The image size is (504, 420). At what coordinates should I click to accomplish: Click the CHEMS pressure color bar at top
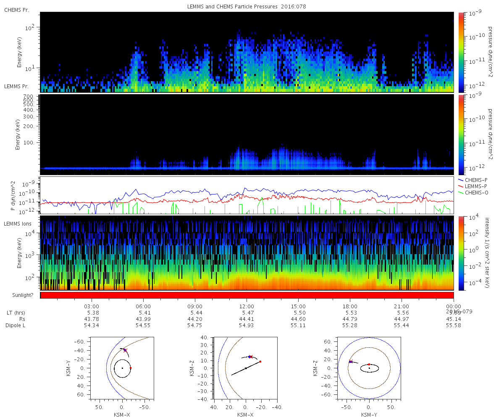tap(461, 52)
